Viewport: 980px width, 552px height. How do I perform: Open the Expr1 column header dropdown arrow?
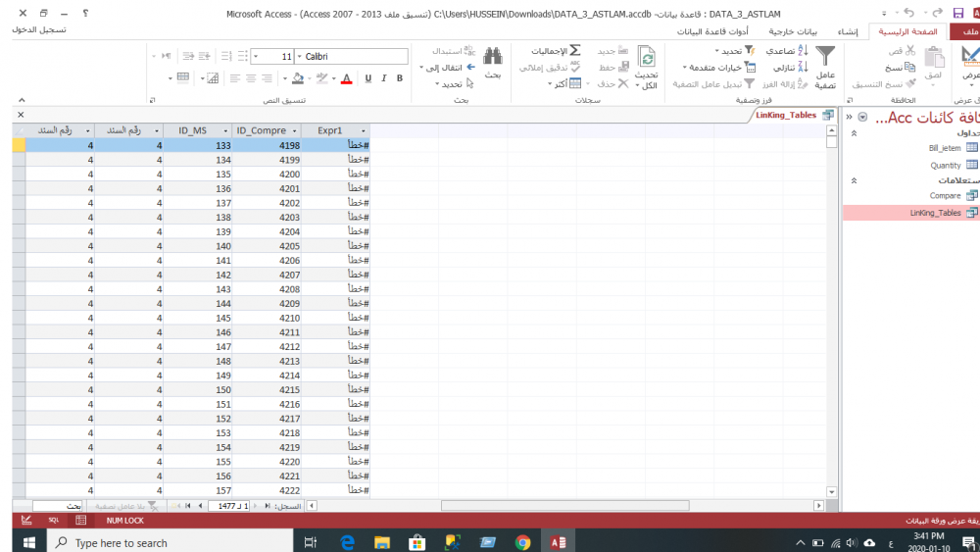point(364,130)
